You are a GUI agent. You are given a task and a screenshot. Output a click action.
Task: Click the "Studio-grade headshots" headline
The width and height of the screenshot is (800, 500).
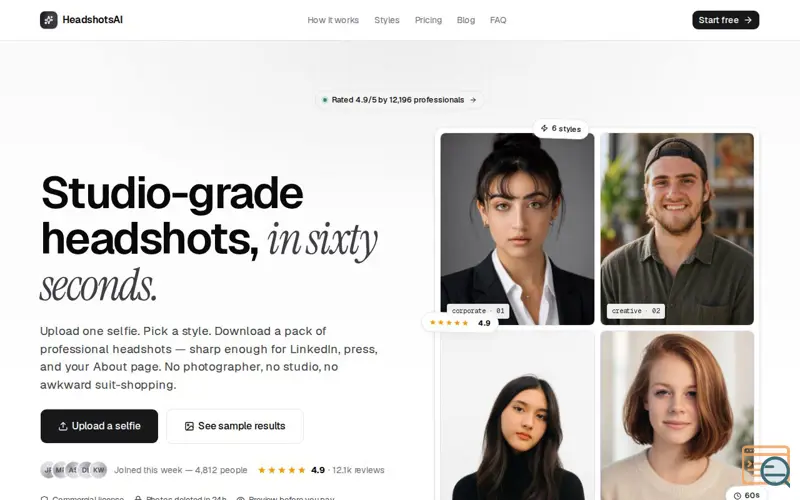(172, 216)
